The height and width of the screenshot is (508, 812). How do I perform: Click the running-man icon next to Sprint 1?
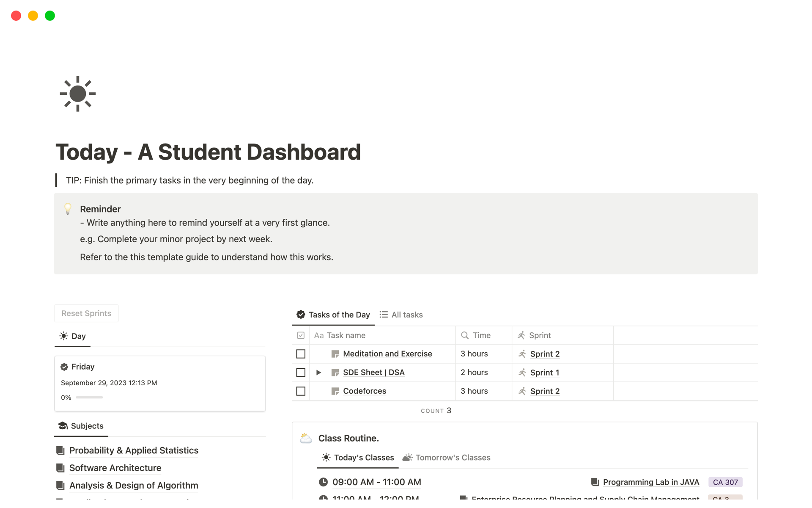522,373
